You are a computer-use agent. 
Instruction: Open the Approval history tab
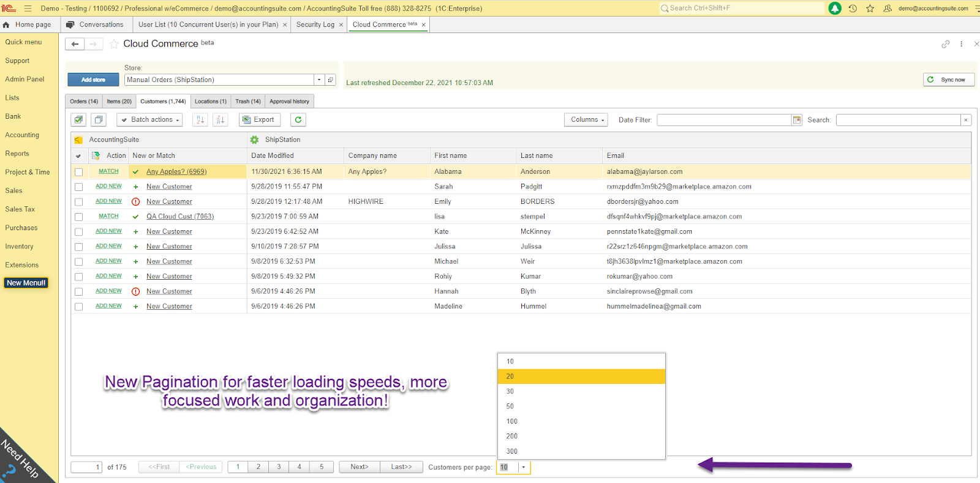[289, 102]
